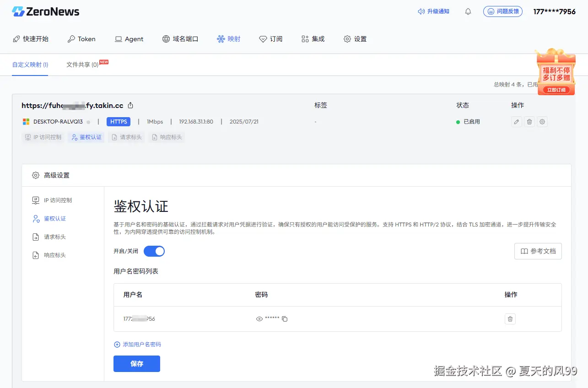Click the mapping URL fy.takin.cc
Viewport: 588px width, 388px height.
coord(72,105)
